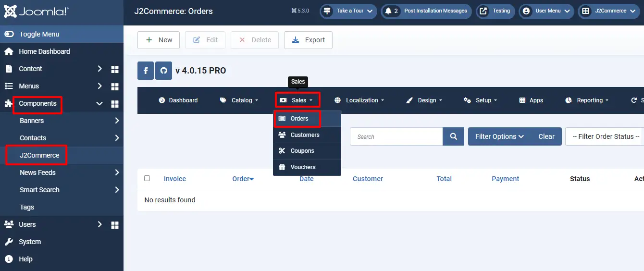This screenshot has width=644, height=271.
Task: Open the Catalog navbar menu
Action: (239, 100)
